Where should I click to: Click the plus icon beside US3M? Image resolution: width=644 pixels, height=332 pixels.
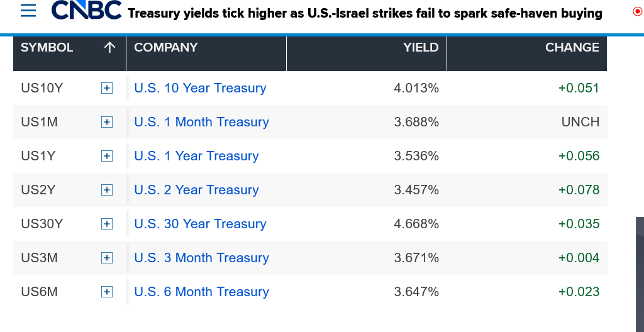(x=107, y=258)
